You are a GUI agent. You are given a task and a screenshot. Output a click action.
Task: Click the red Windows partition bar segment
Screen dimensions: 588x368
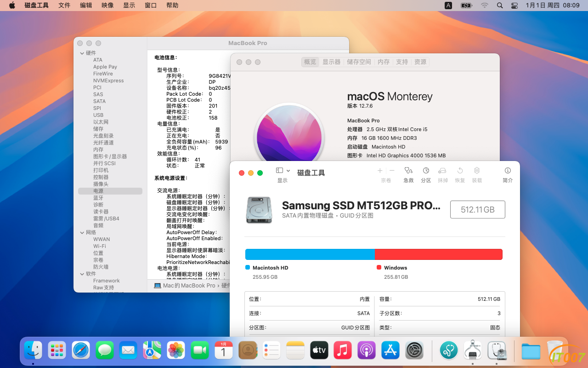pos(438,254)
